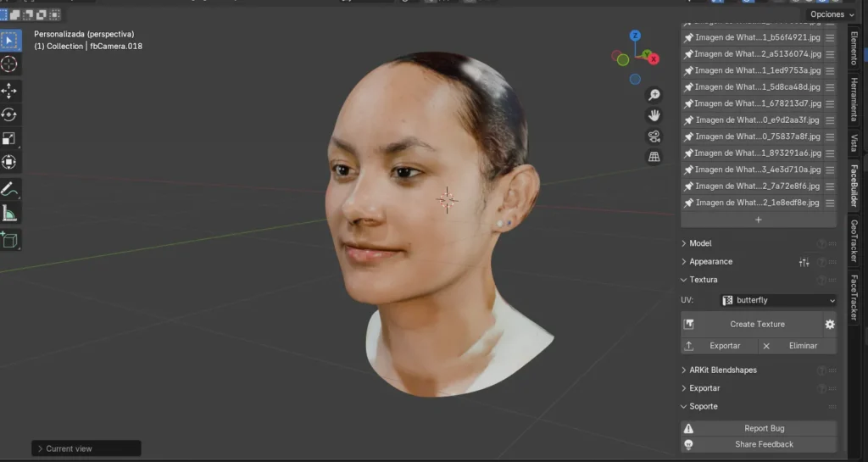Switch to the Elemento sidebar tab

854,48
